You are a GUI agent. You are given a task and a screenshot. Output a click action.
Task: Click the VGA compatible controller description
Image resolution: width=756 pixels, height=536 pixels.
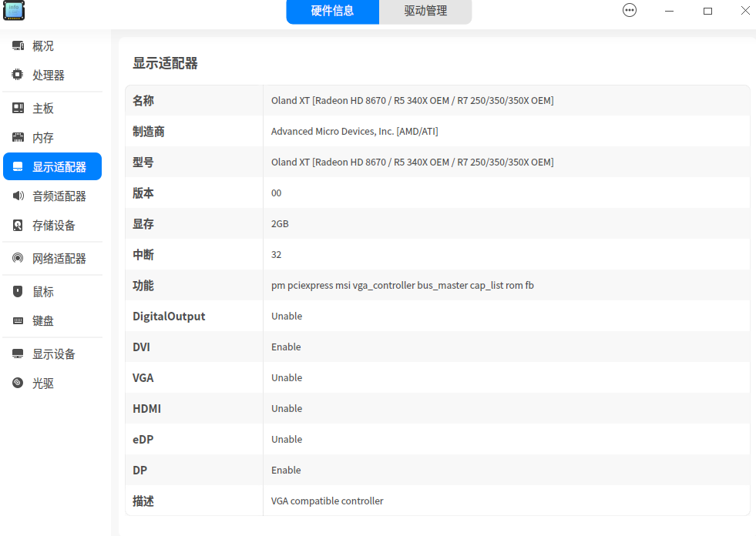(327, 501)
